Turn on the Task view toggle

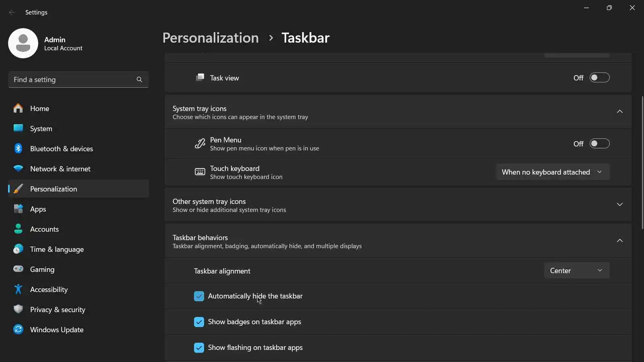coord(599,78)
